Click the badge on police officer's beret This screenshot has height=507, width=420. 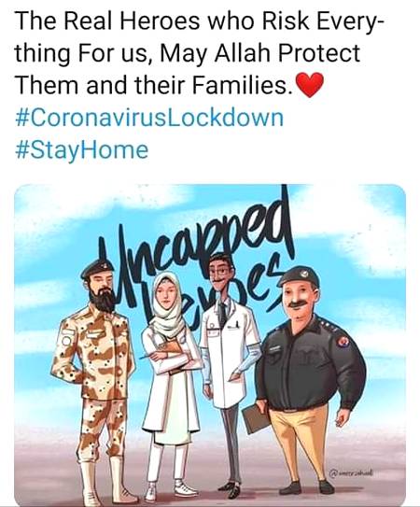(x=304, y=275)
